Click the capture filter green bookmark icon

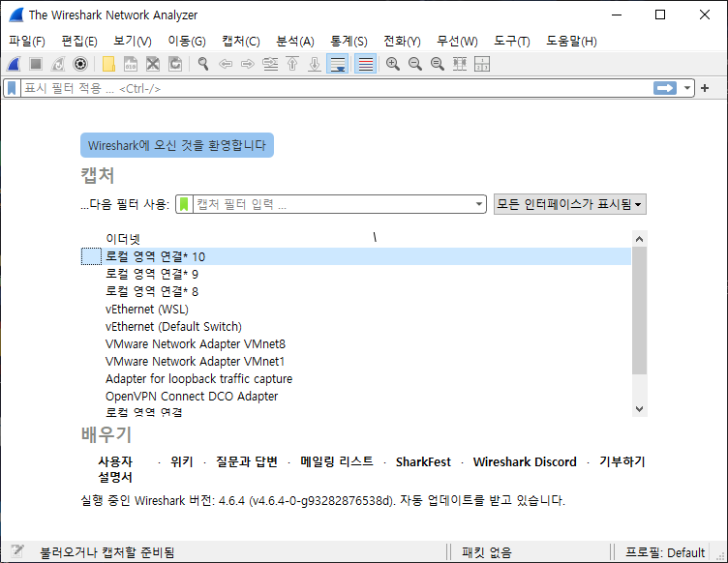[x=184, y=204]
